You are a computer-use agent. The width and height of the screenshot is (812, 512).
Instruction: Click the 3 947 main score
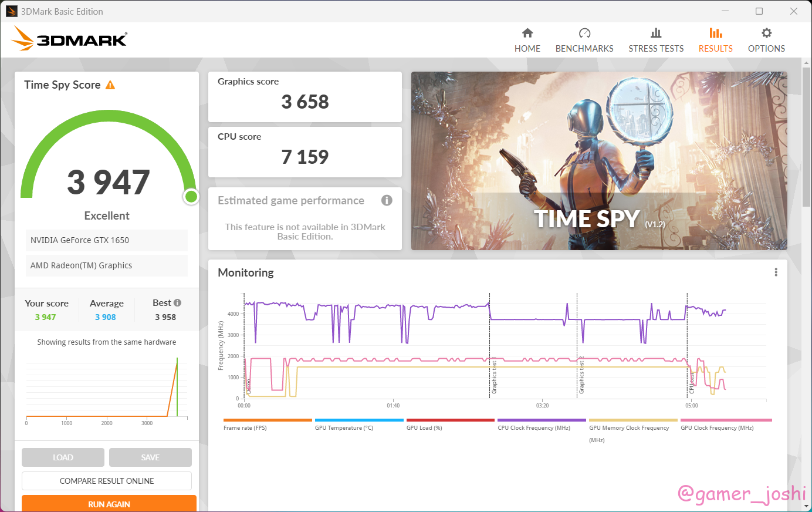coord(109,182)
